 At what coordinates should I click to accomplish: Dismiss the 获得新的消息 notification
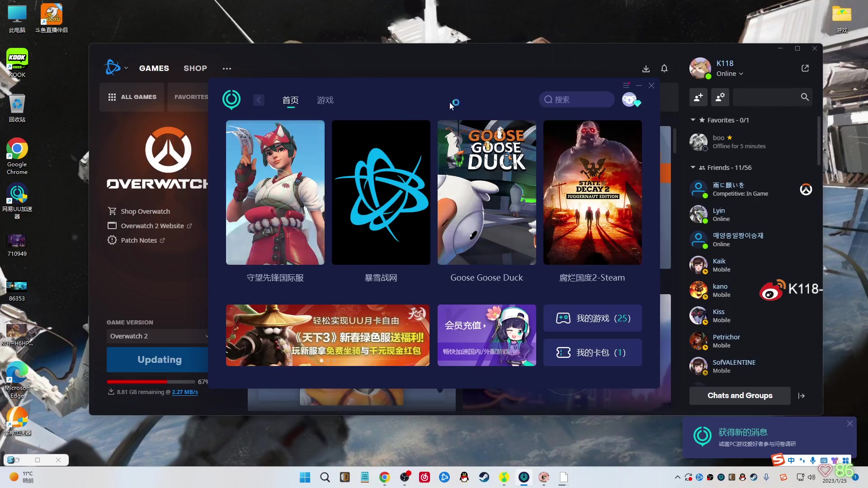(850, 424)
